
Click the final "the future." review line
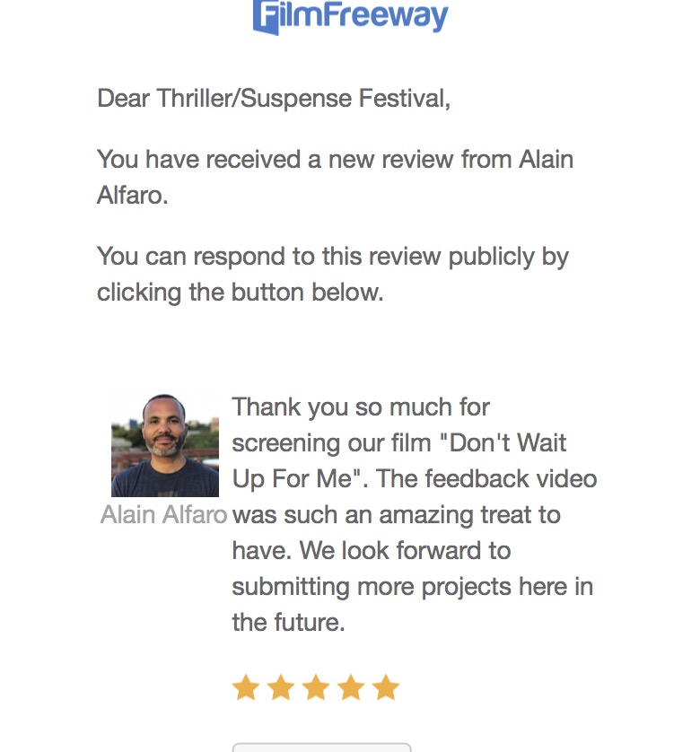tap(288, 623)
